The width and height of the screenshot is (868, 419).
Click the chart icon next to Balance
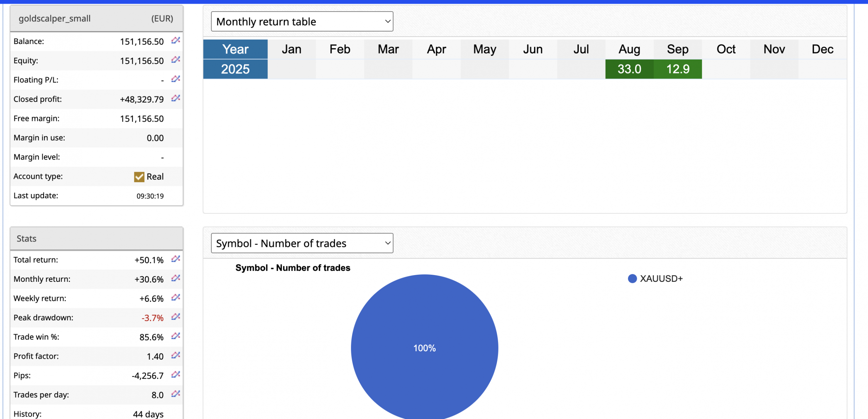[175, 40]
